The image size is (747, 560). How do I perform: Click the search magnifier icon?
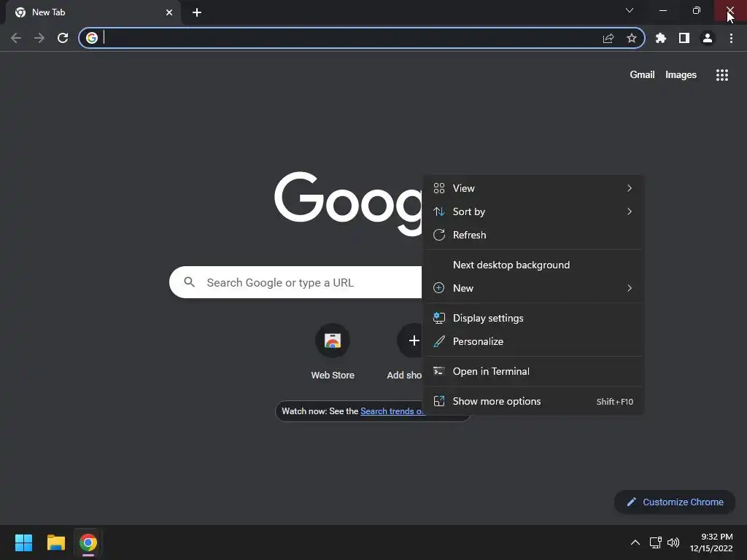pyautogui.click(x=189, y=282)
